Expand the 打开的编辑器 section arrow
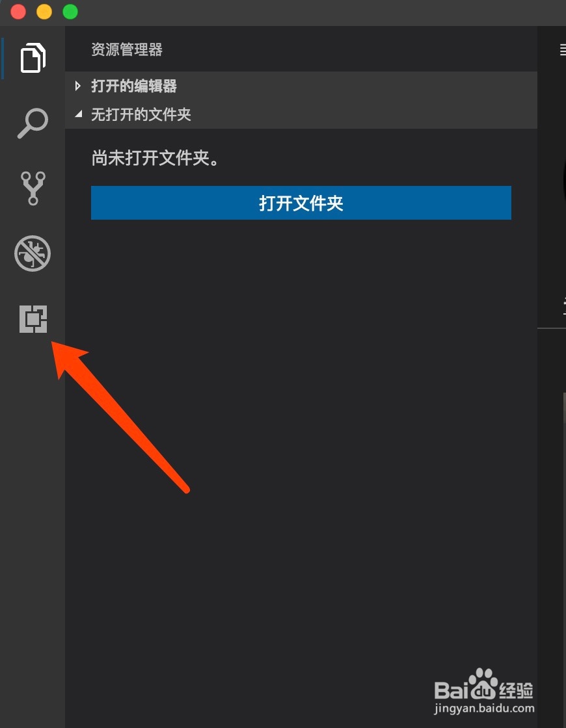The width and height of the screenshot is (566, 728). pos(77,86)
